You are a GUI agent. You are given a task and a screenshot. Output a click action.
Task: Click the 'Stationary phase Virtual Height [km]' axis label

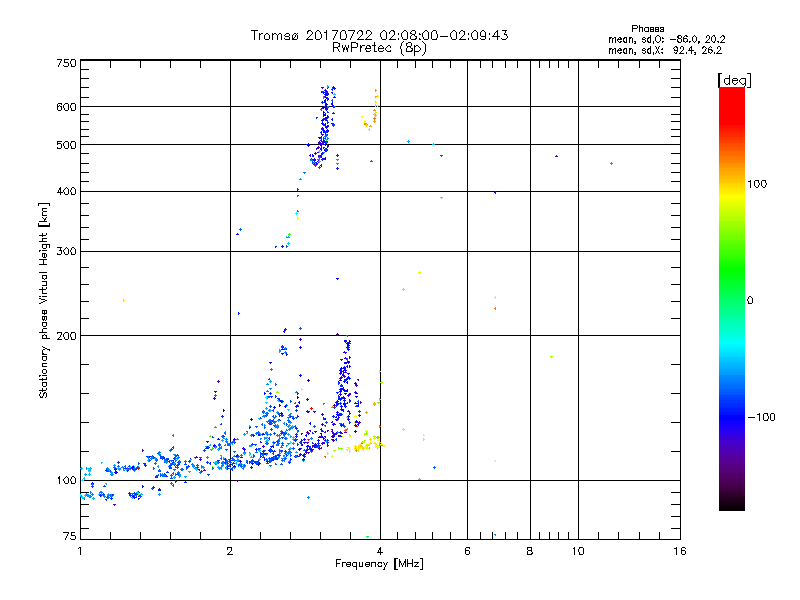[x=43, y=301]
